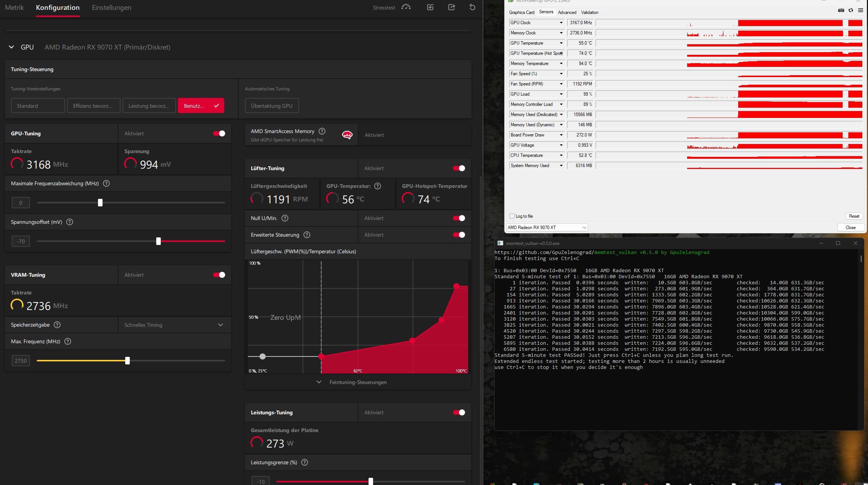
Task: Click Reset button in GPU-Z
Action: [x=854, y=216]
